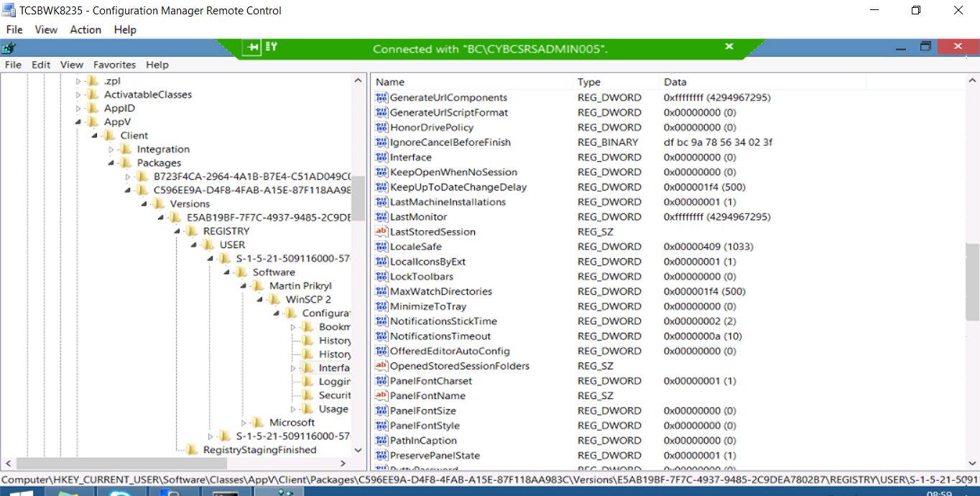The width and height of the screenshot is (980, 496).
Task: Collapse the Packages tree node
Action: pos(111,163)
